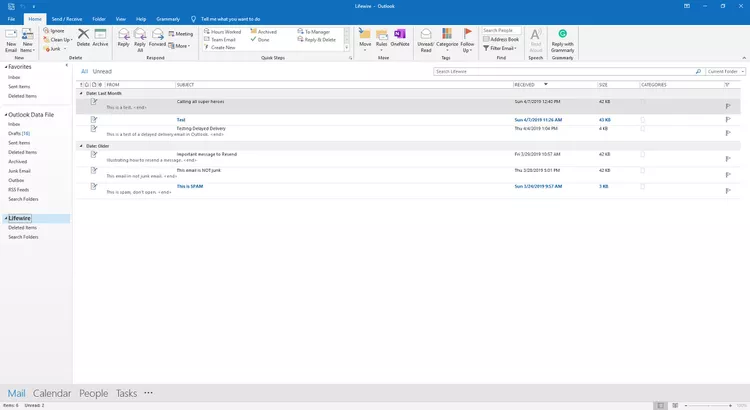Image resolution: width=750 pixels, height=410 pixels.
Task: Expand the Quick Steps gallery
Action: [347, 47]
